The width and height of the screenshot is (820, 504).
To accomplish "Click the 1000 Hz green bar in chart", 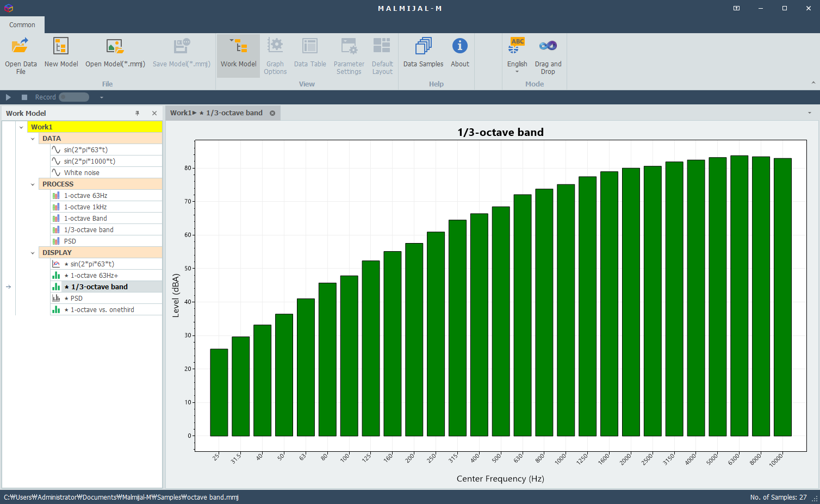I will (x=566, y=310).
